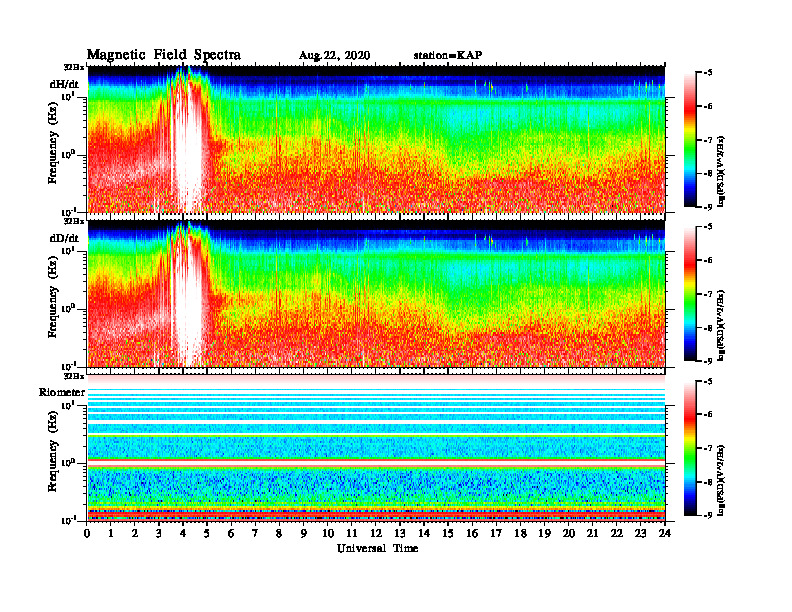Click hour tick "18" on Universal Time axis
The image size is (792, 612).
(x=520, y=534)
